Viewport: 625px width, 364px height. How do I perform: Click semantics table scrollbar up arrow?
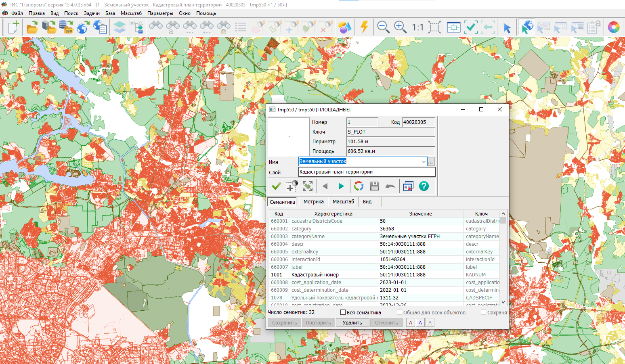coord(503,213)
